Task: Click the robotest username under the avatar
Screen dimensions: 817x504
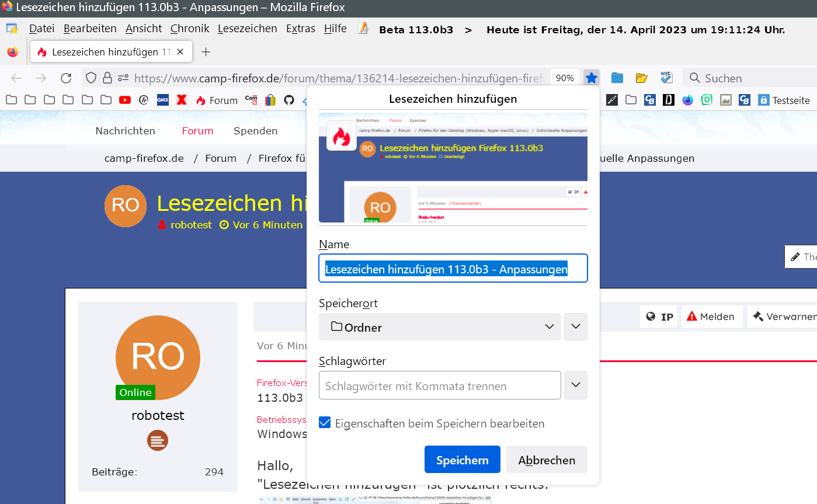Action: tap(158, 415)
